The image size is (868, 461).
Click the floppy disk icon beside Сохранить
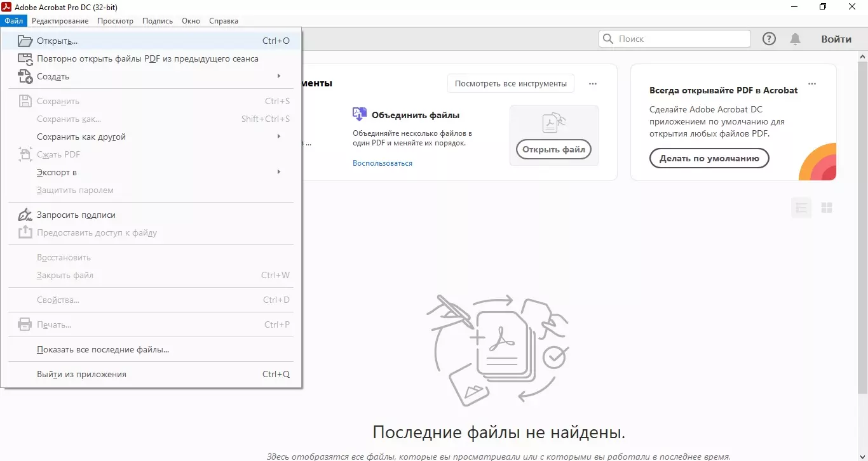coord(25,101)
